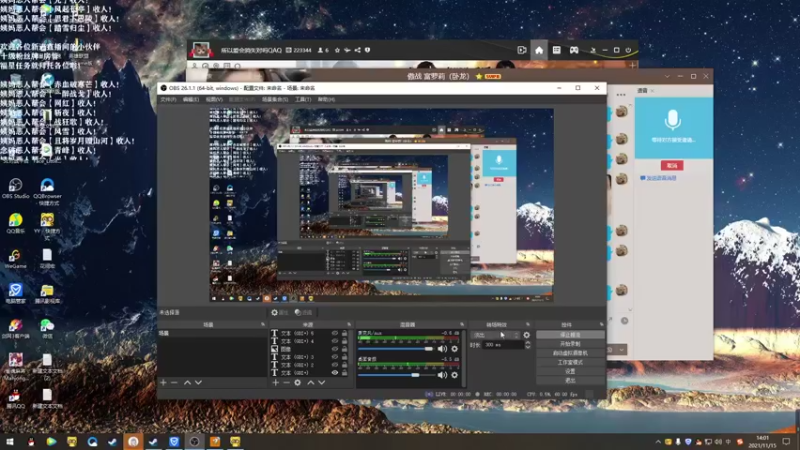Click the gamepad icon in the YY window
Viewport: 800px width, 450px height.
pos(574,50)
